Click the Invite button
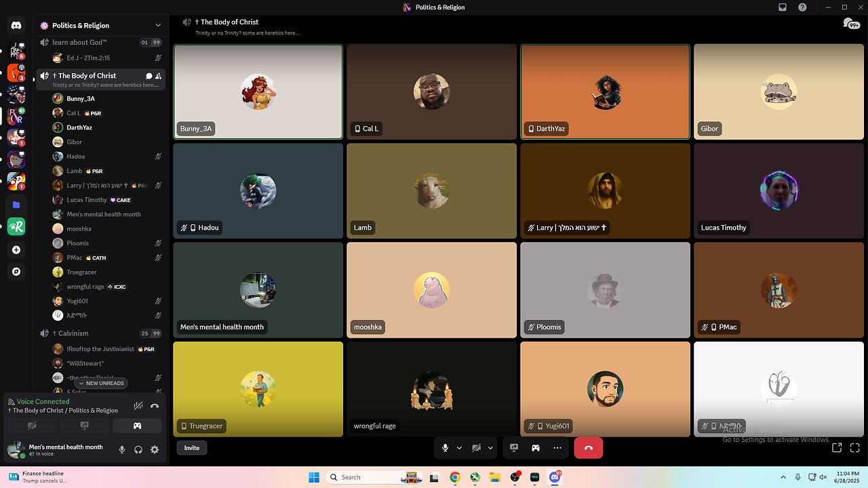Image resolution: width=868 pixels, height=488 pixels. pos(192,447)
